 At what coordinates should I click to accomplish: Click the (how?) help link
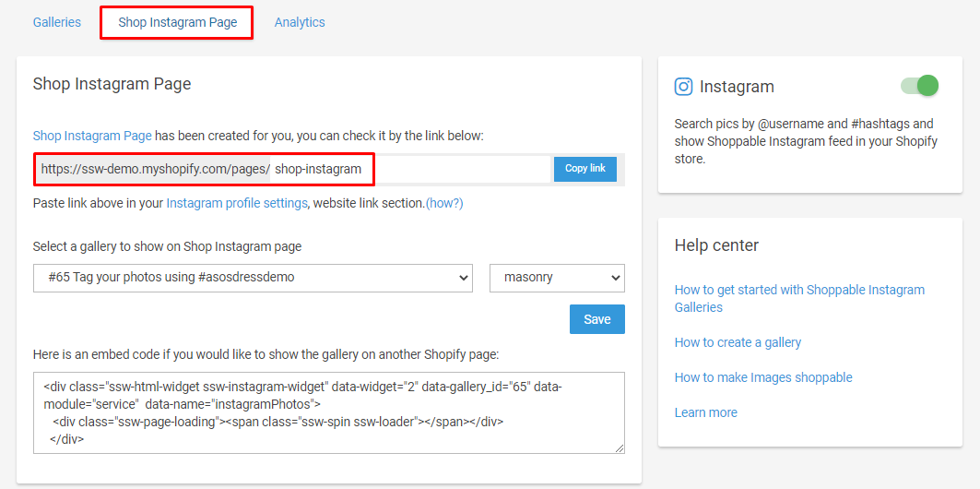pos(444,203)
